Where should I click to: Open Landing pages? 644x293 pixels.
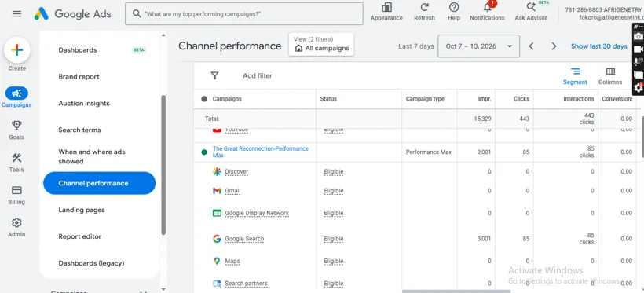tap(82, 210)
